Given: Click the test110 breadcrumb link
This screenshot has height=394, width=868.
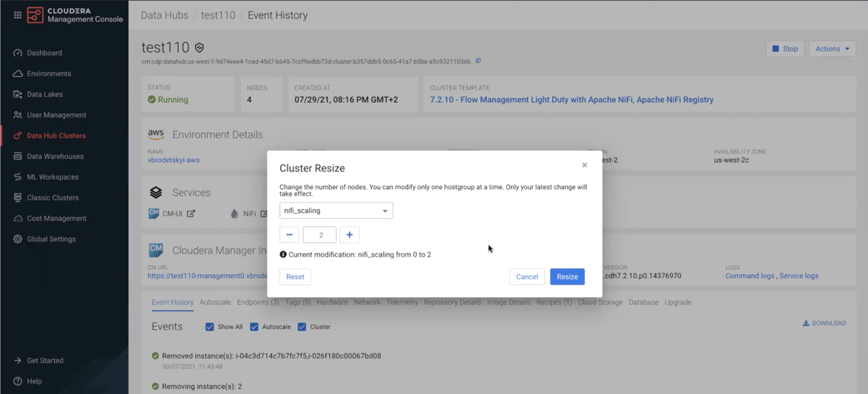Looking at the screenshot, I should pos(217,16).
